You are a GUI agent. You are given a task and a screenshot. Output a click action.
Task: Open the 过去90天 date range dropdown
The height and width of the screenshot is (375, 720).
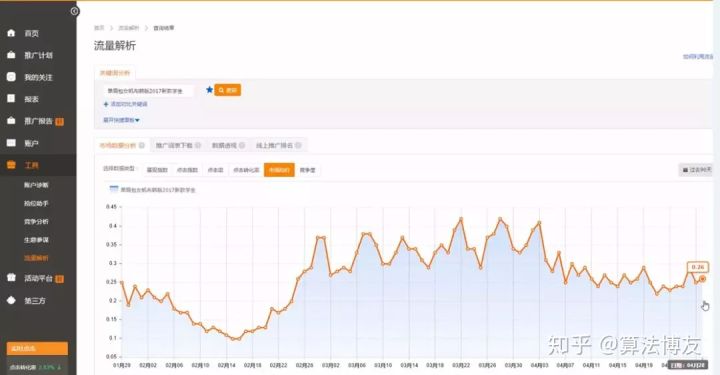696,170
